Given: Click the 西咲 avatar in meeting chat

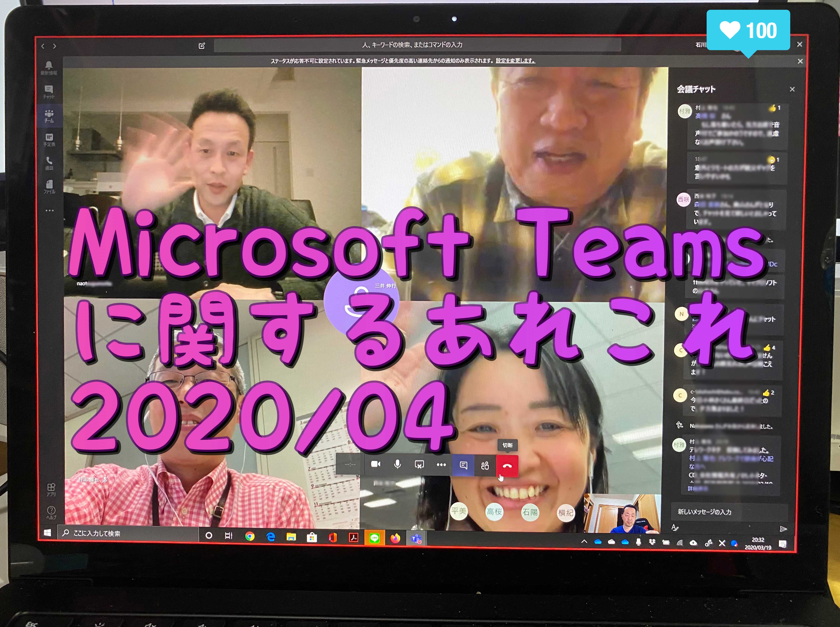Looking at the screenshot, I should 684,200.
